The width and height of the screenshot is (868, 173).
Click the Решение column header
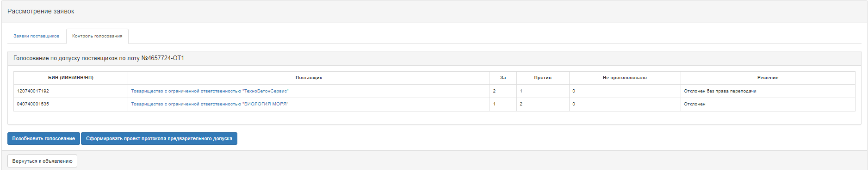(x=768, y=78)
